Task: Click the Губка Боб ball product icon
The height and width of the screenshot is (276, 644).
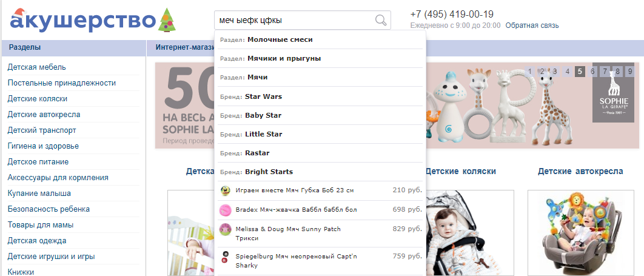Action: pos(224,190)
